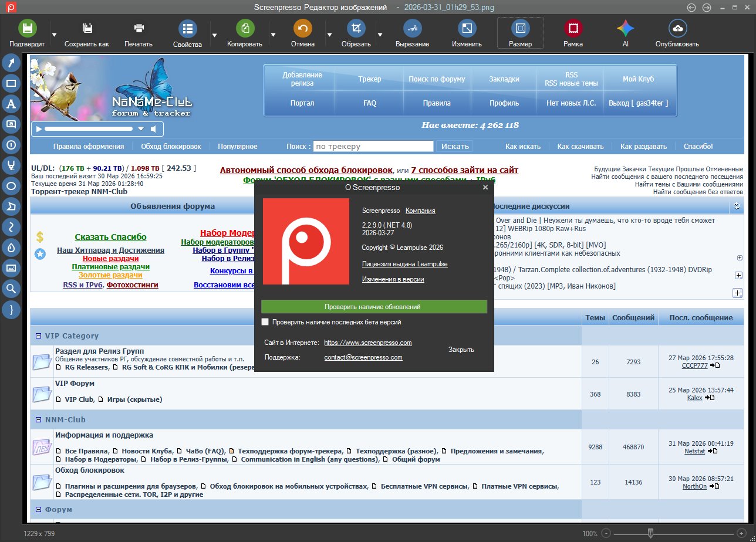Open the dropdown arrow next to Обрезать
This screenshot has height=542, width=756.
coord(380,35)
